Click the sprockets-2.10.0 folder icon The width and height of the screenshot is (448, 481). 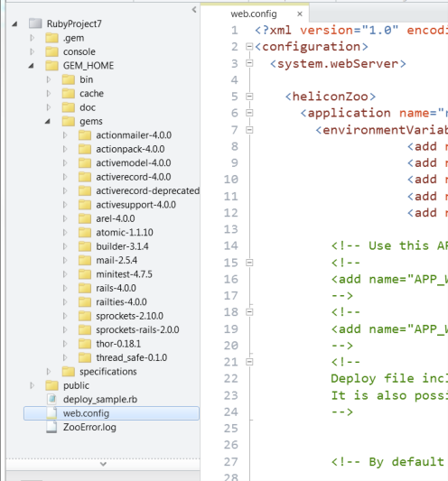[85, 316]
